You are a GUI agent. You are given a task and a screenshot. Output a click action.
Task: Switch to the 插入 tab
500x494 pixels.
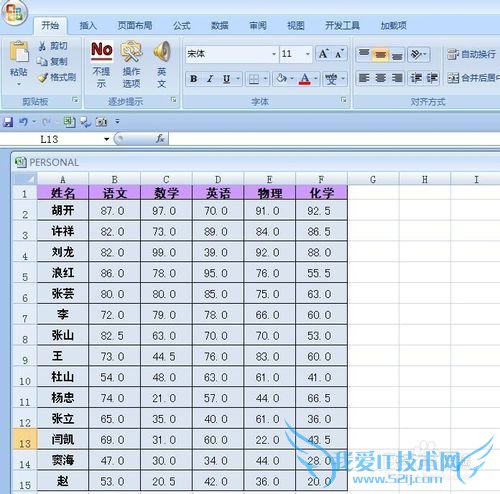click(x=88, y=26)
